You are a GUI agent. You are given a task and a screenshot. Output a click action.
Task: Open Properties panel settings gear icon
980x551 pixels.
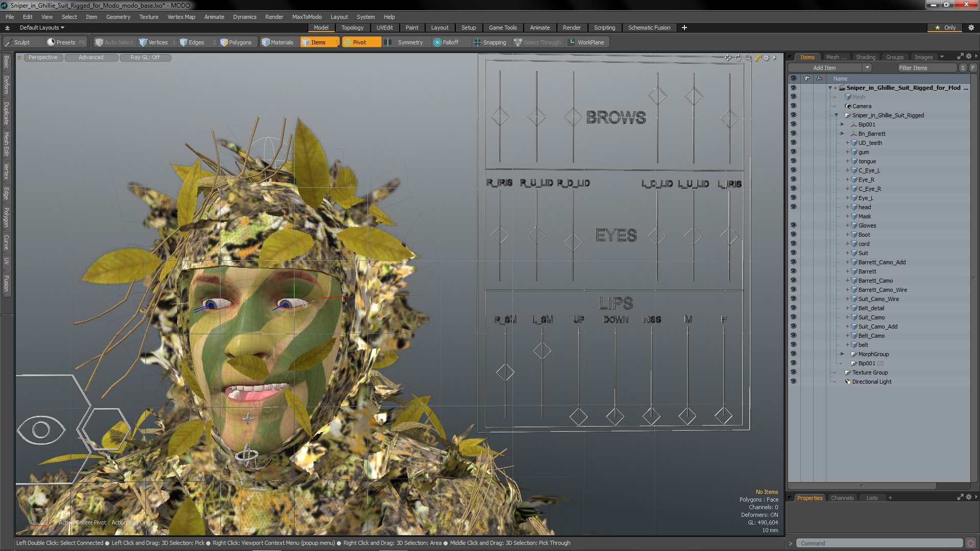point(968,497)
